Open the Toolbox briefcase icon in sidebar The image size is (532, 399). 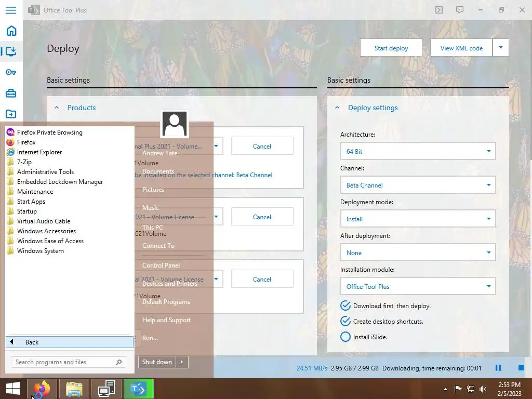coord(11,93)
